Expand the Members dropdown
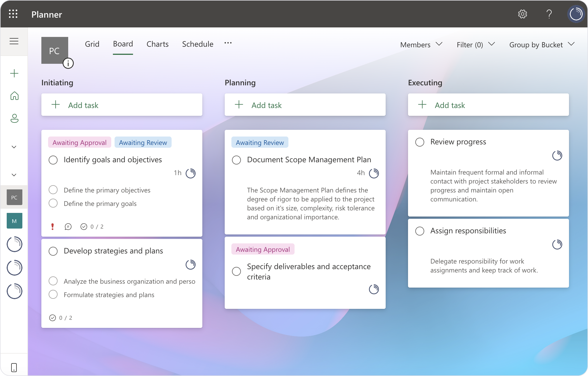Screen dimensions: 588x376 click(421, 44)
